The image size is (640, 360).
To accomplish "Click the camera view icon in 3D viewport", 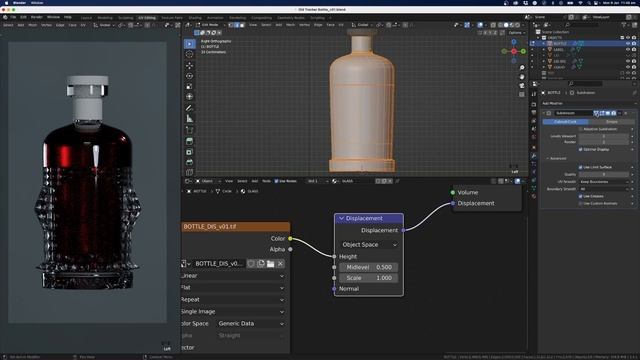I will [x=522, y=85].
